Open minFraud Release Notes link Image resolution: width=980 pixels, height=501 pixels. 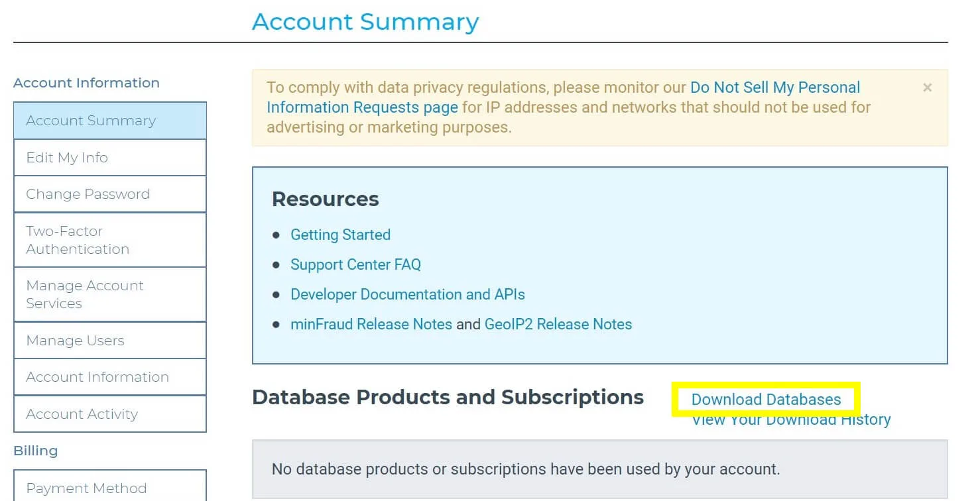tap(371, 324)
